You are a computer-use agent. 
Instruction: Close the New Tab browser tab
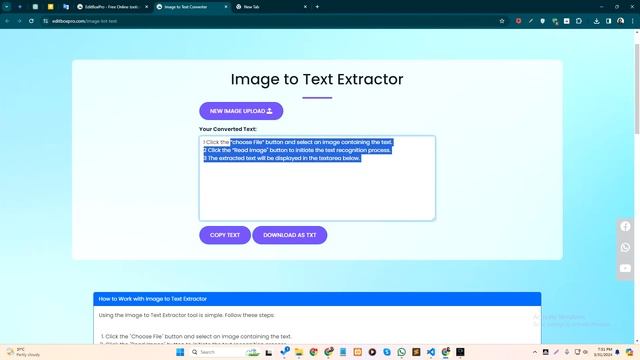click(x=305, y=7)
